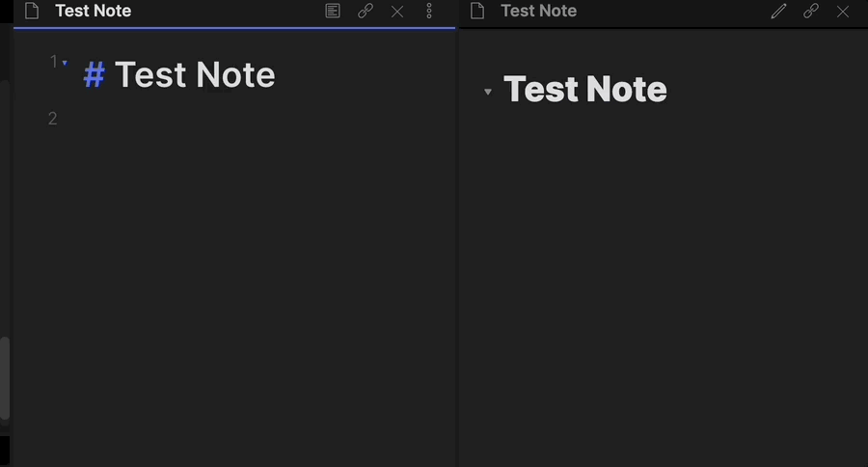Click the file icon in left pane header
The height and width of the screenshot is (467, 868).
click(32, 11)
